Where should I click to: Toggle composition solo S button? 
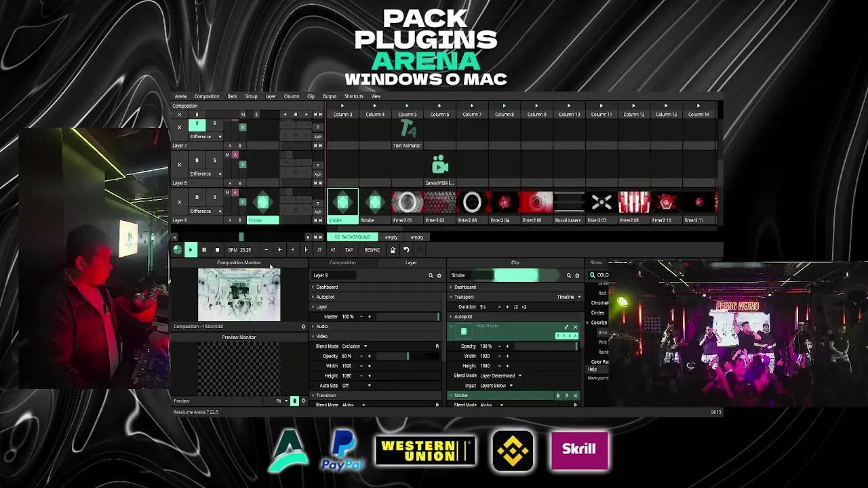[256, 115]
